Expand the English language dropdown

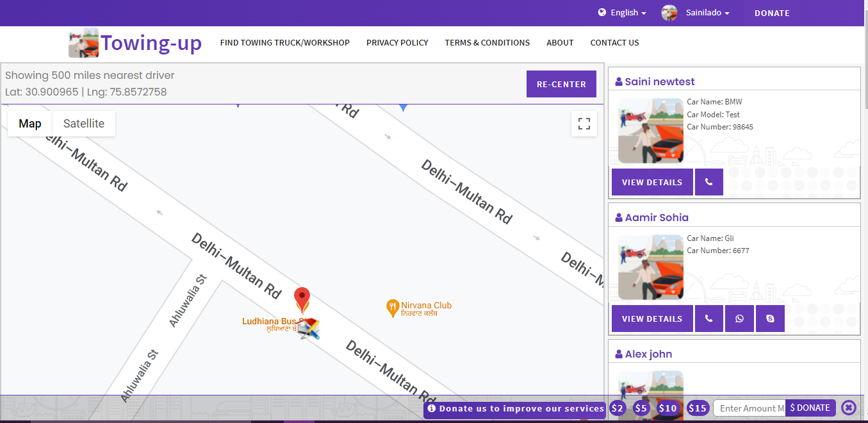(x=622, y=13)
